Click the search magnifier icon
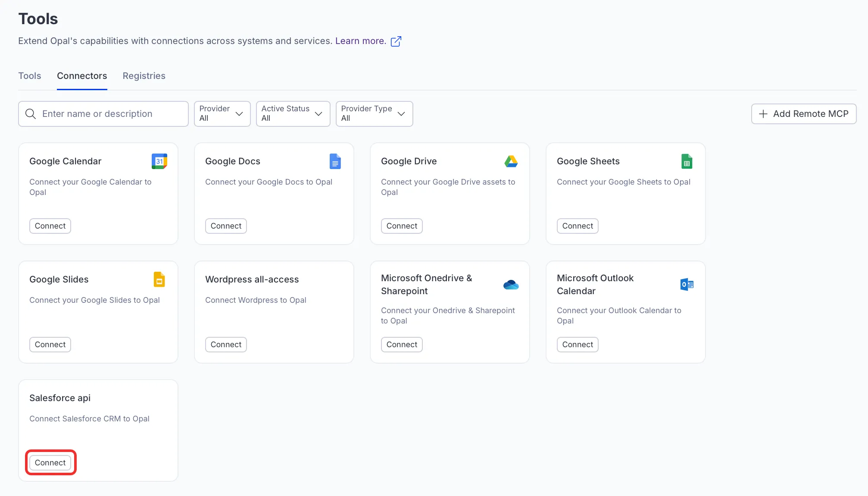Image resolution: width=868 pixels, height=496 pixels. (x=31, y=114)
